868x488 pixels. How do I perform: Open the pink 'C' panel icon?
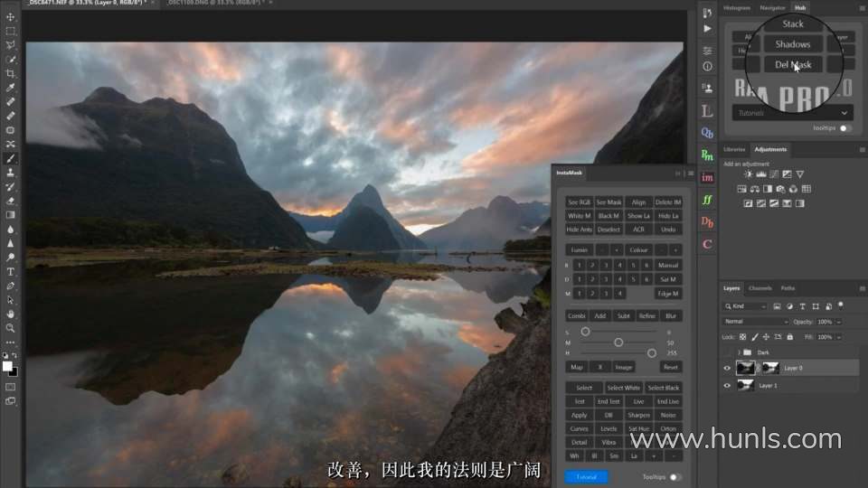(x=707, y=244)
